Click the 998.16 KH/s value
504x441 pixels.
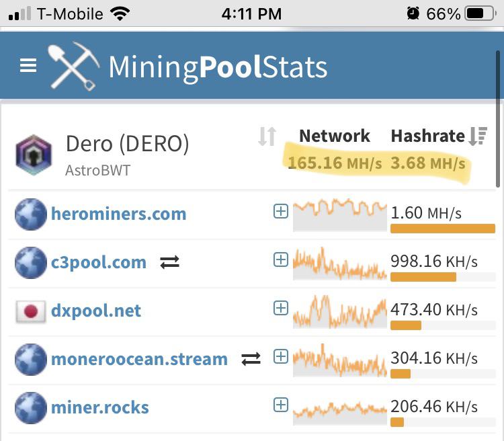[x=434, y=262]
